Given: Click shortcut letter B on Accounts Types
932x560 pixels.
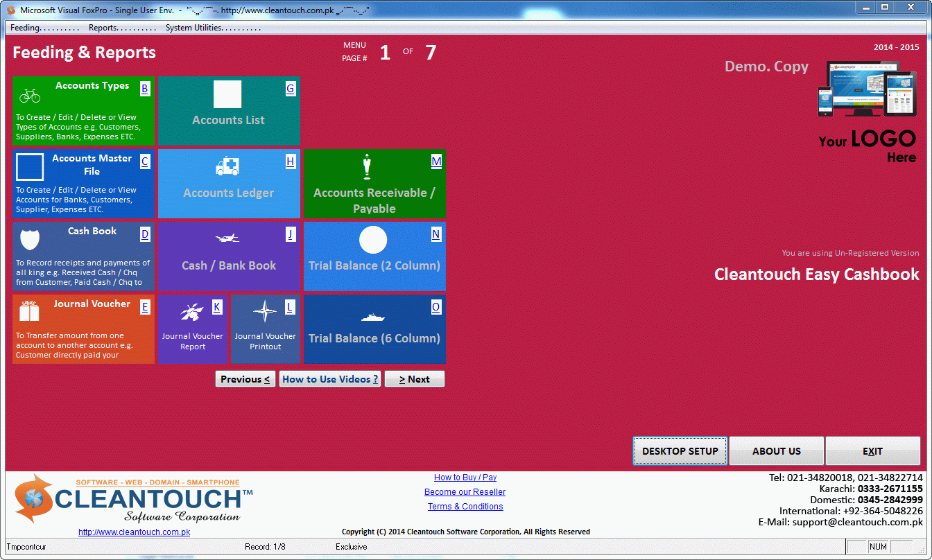Looking at the screenshot, I should (x=145, y=89).
